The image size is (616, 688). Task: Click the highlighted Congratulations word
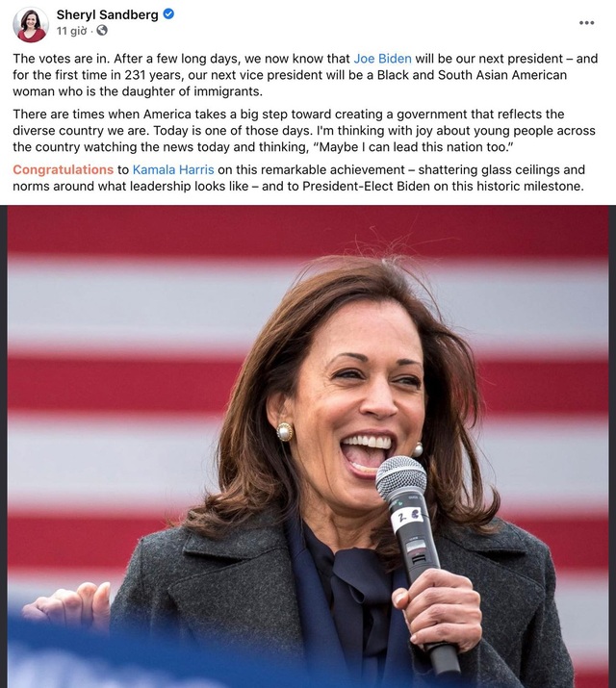tap(64, 169)
